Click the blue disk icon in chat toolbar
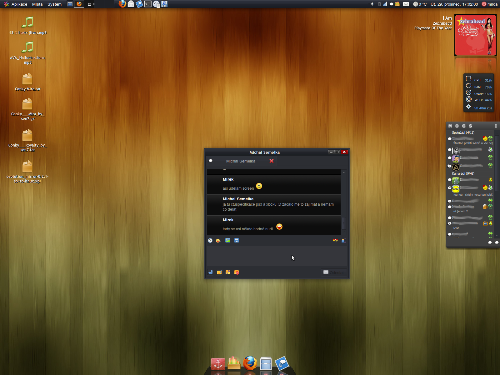Viewport: 500px width, 375px height. point(236,240)
